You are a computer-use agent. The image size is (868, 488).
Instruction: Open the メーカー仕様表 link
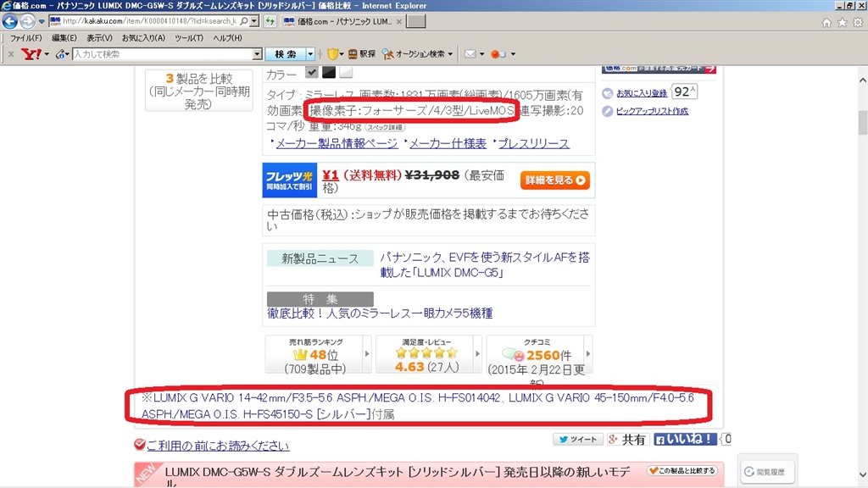[448, 143]
